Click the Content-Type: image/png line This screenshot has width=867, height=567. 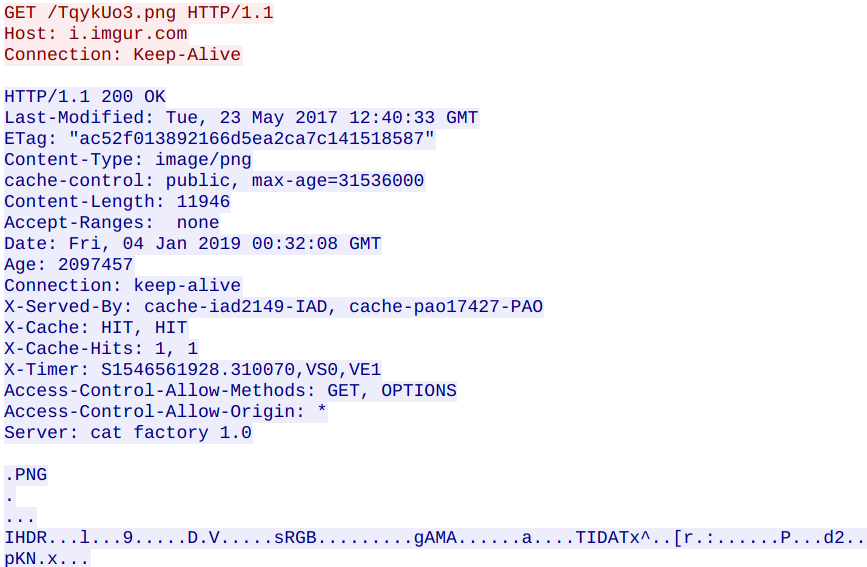[x=128, y=160]
